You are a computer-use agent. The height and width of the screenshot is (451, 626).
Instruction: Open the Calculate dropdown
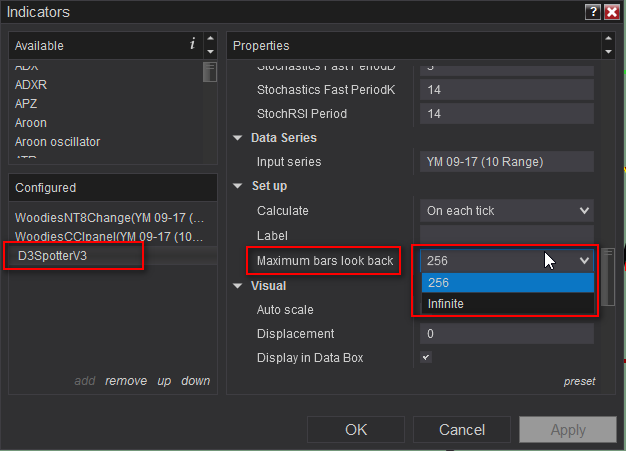(x=506, y=211)
